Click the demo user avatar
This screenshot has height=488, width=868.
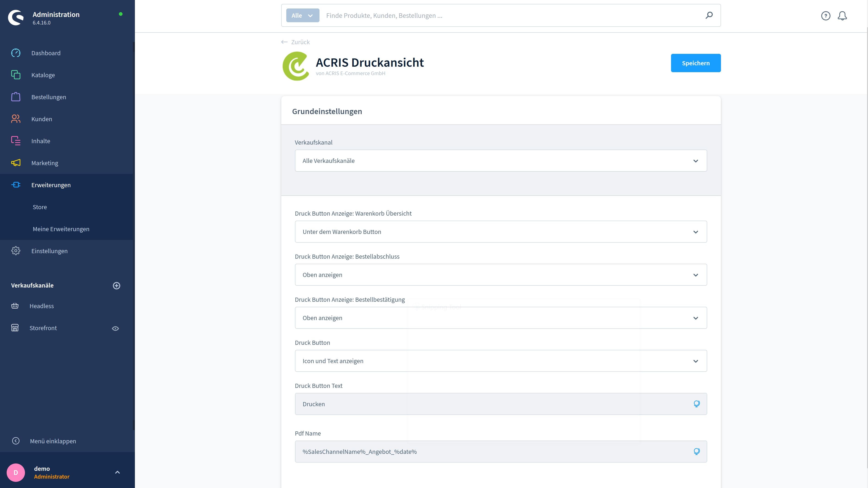pyautogui.click(x=16, y=472)
